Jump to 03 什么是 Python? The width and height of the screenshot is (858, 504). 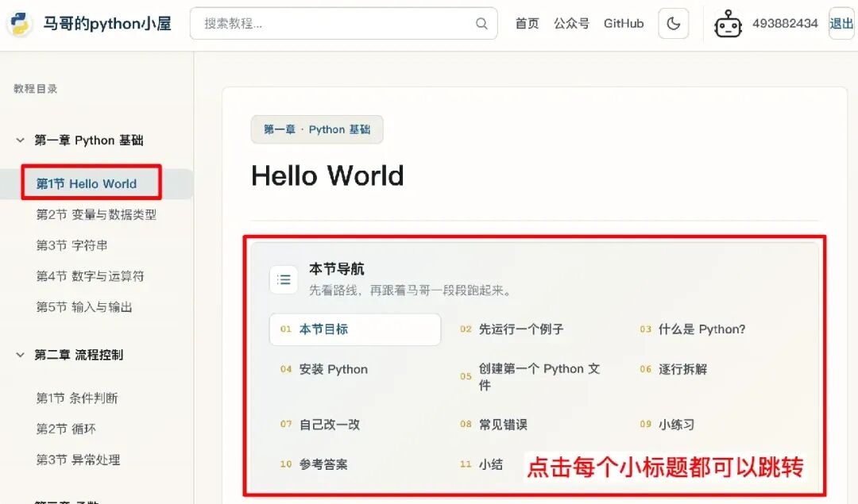(x=692, y=329)
